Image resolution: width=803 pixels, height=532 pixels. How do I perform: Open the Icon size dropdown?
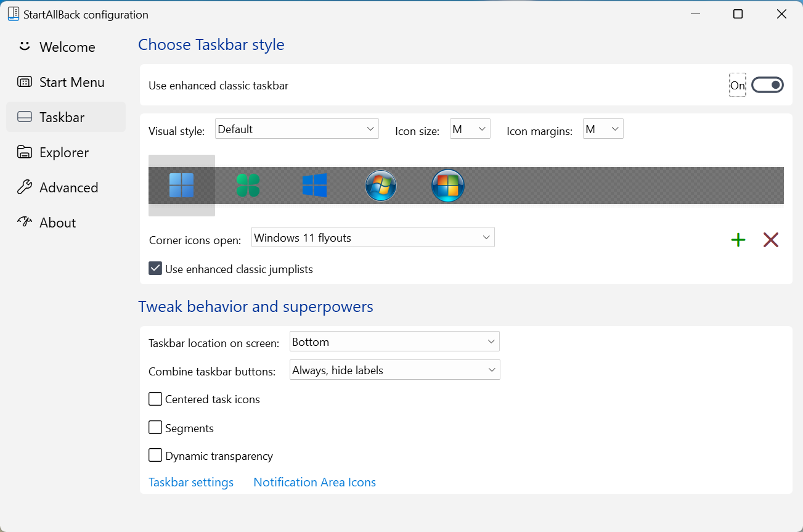tap(470, 129)
